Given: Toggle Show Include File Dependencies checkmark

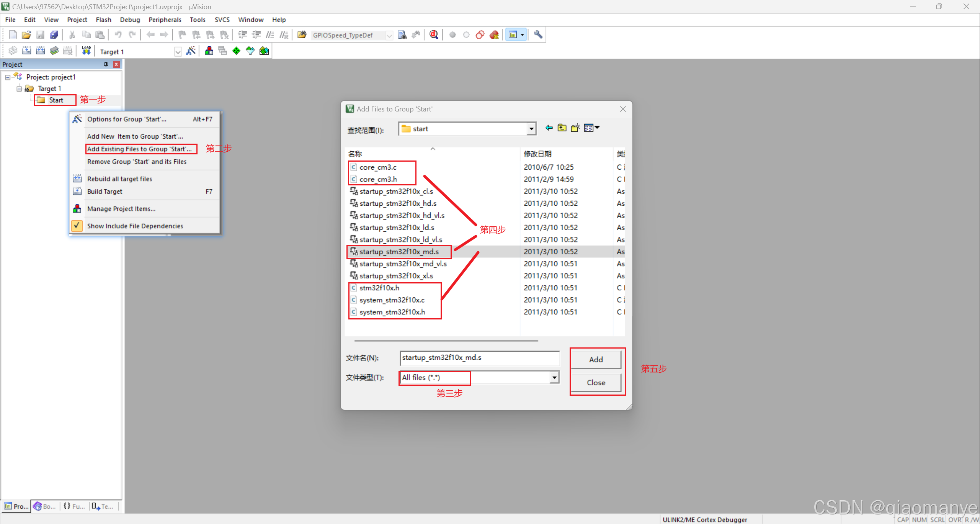Looking at the screenshot, I should point(77,226).
